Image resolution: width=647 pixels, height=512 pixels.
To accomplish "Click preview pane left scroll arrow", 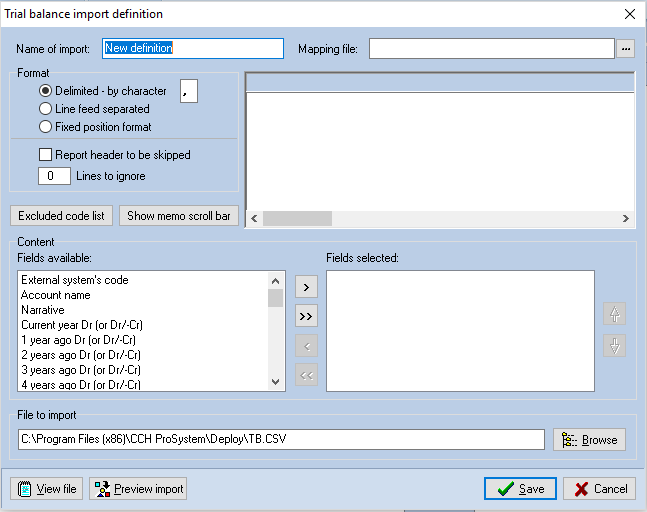I will point(254,218).
